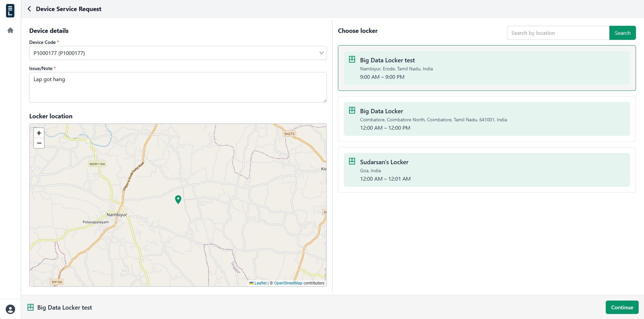Click the locker icon of Big Data Locker test card
This screenshot has height=319, width=644.
pyautogui.click(x=352, y=59)
